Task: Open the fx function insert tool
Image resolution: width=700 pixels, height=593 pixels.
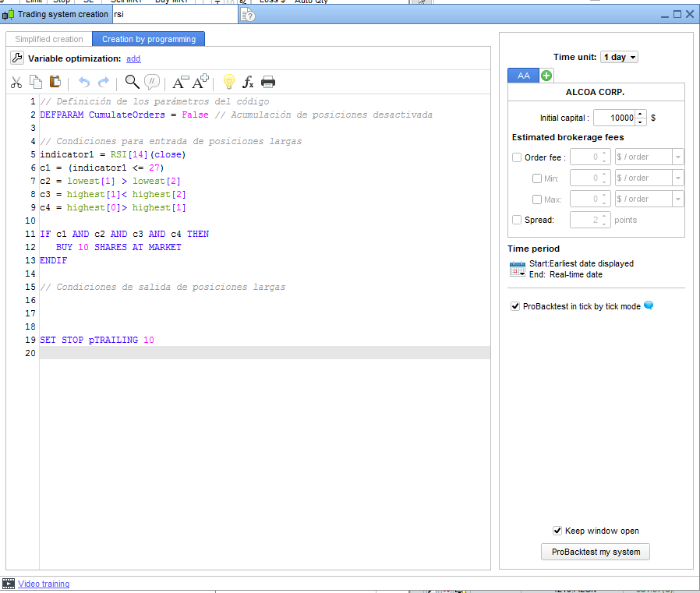Action: pyautogui.click(x=249, y=82)
